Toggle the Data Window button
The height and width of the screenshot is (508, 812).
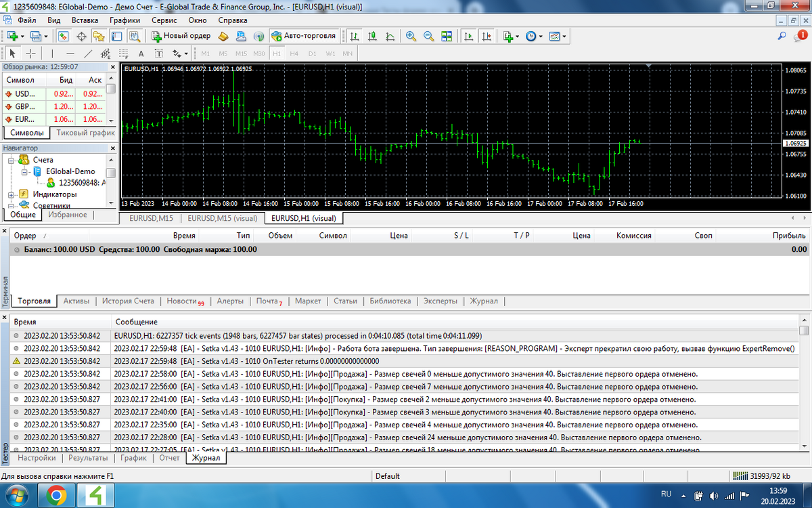(x=81, y=36)
